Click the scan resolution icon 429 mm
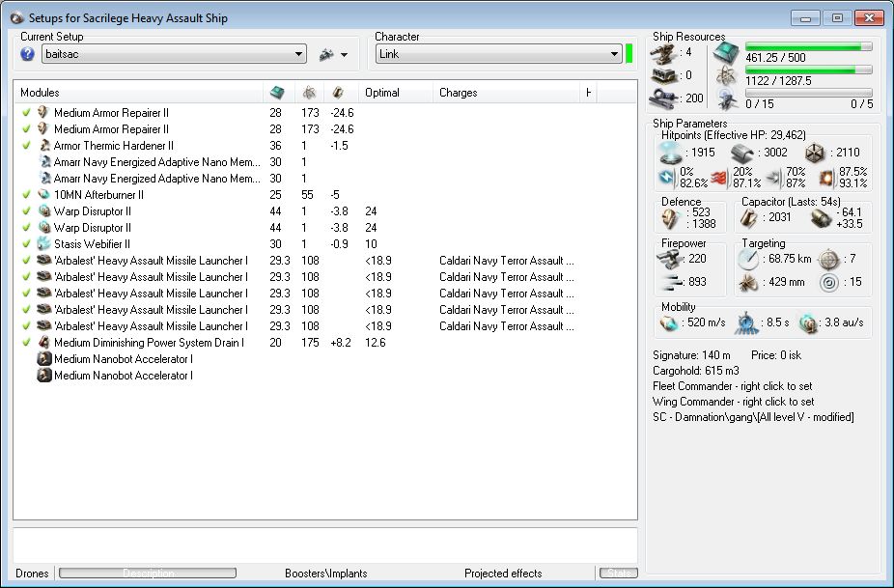The height and width of the screenshot is (588, 894). (747, 282)
